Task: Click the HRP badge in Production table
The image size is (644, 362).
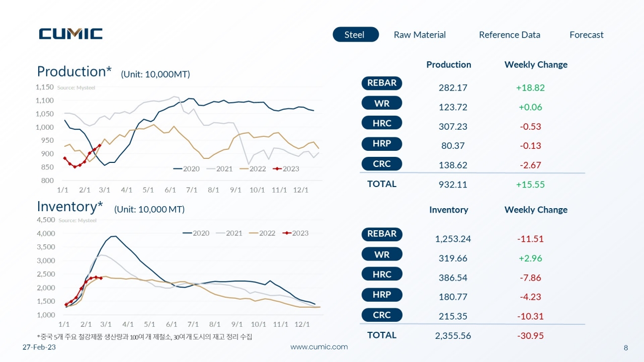Action: [382, 144]
